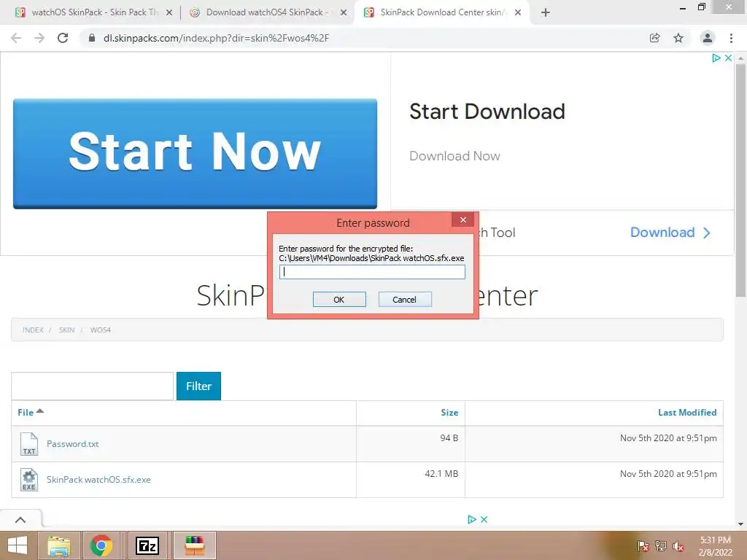The image size is (747, 560).
Task: Share this page icon
Action: point(655,38)
